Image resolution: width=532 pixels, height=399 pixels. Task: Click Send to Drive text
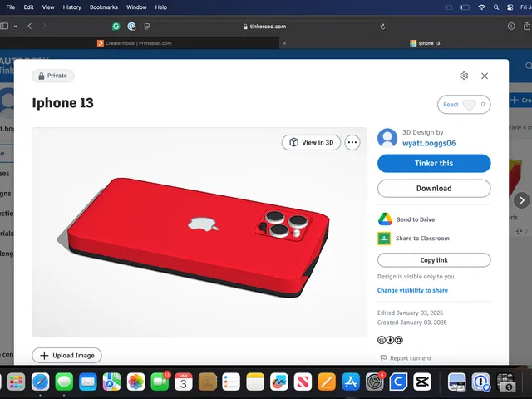(416, 219)
